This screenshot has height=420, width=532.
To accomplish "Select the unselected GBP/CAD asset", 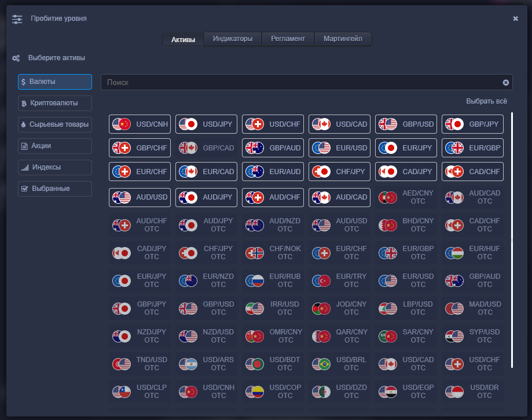I will pos(206,148).
